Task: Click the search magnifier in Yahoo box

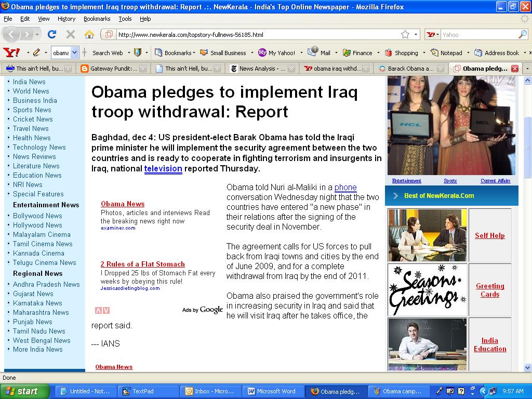Action: pyautogui.click(x=523, y=35)
